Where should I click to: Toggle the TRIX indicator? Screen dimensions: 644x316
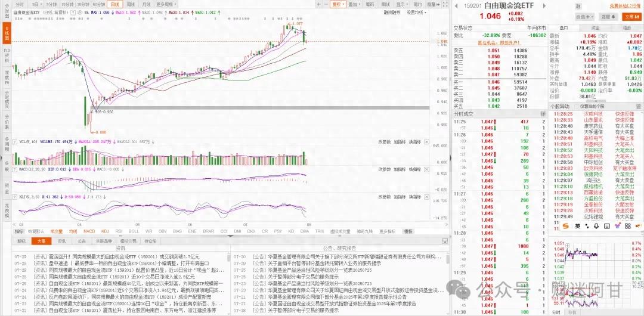coord(319,231)
